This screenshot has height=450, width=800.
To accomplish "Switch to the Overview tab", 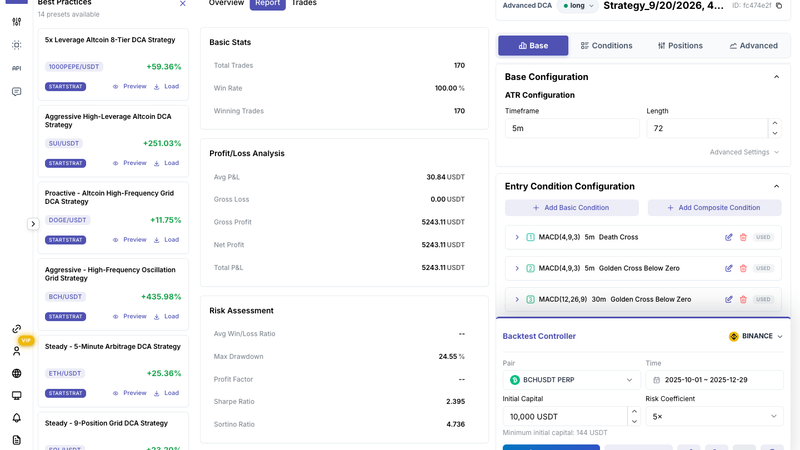I will [226, 4].
